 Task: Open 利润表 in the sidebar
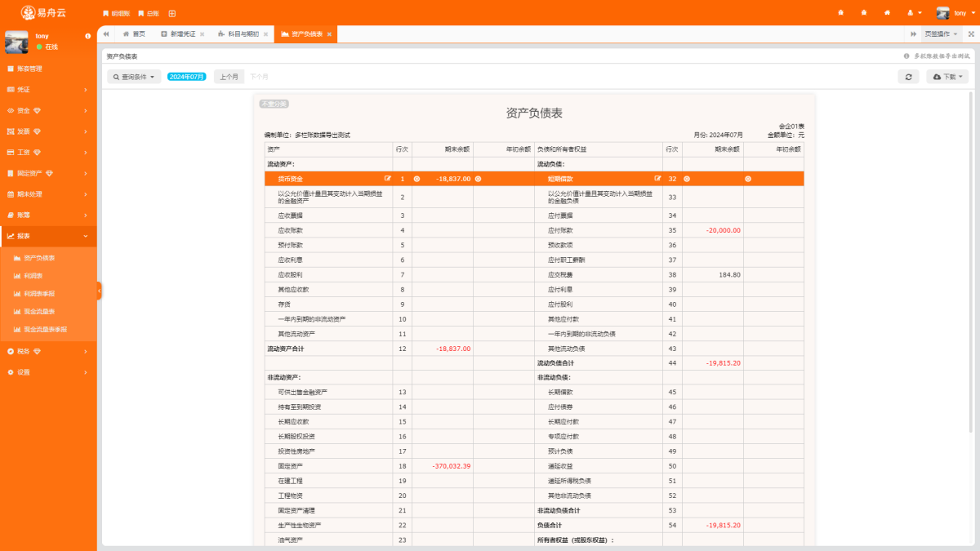click(33, 276)
